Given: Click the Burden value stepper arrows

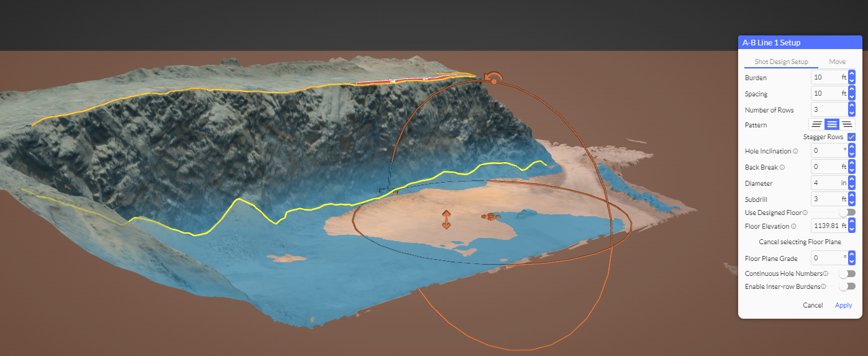Looking at the screenshot, I should [x=852, y=78].
